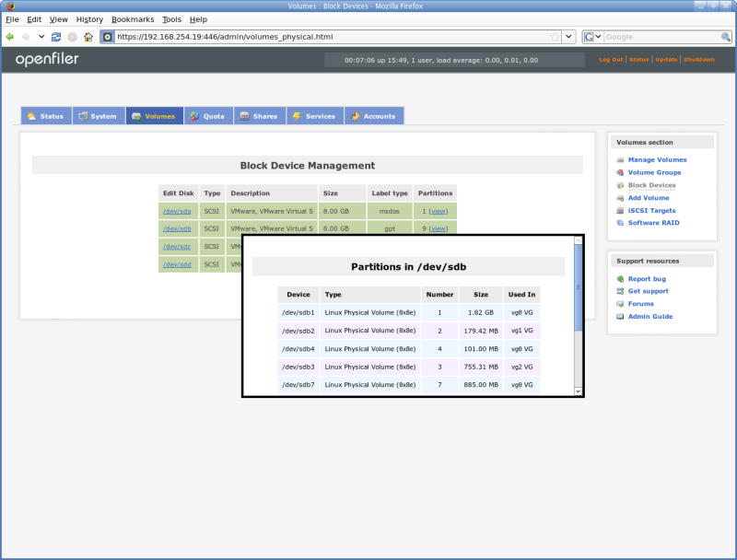The image size is (737, 560).
Task: Click the Report bug icon
Action: (620, 278)
